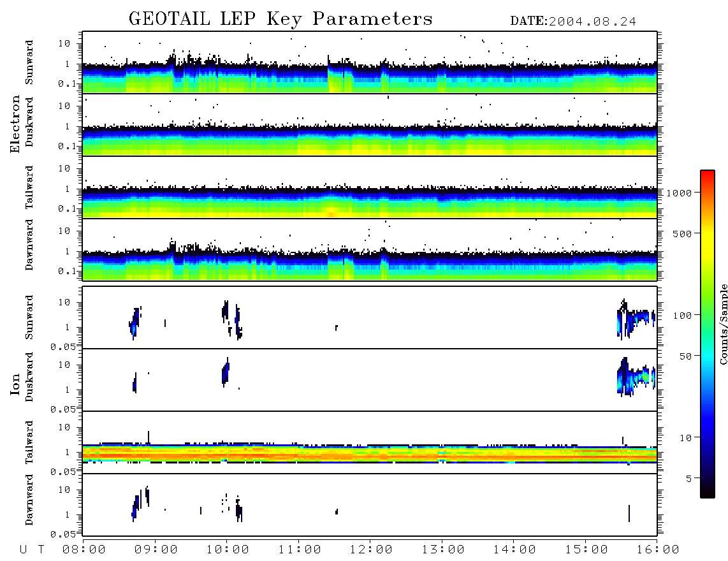Image resolution: width=728 pixels, height=561 pixels.
Task: Click the 13:00 time axis label
Action: pos(443,550)
